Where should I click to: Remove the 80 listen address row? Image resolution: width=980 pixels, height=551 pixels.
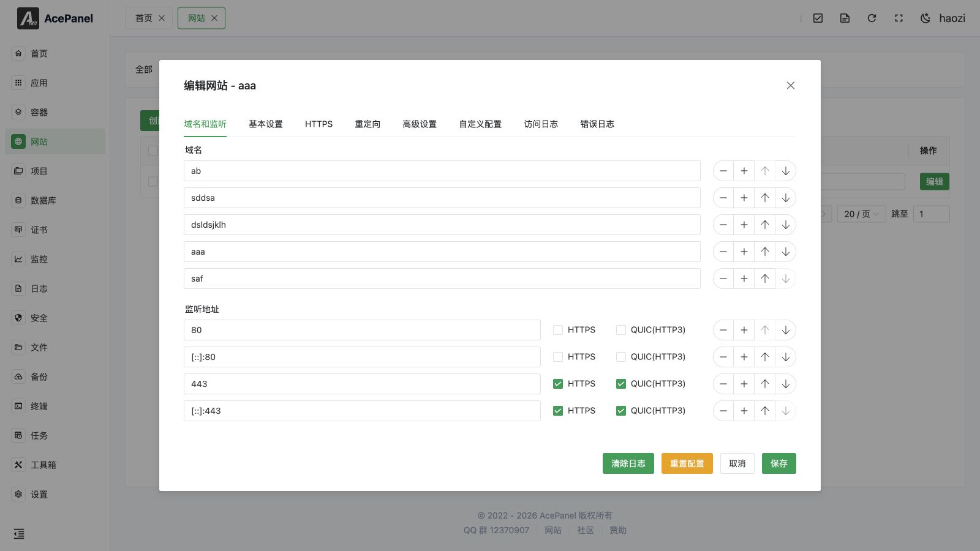(x=723, y=330)
